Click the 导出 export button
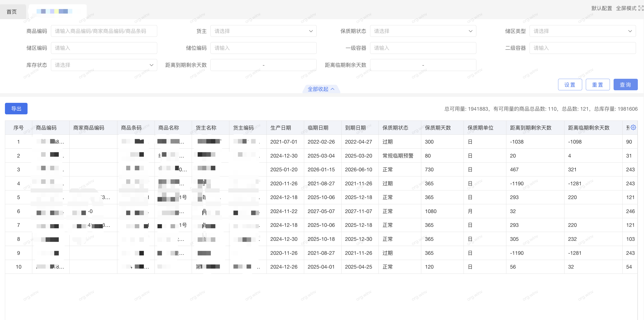Image resolution: width=644 pixels, height=320 pixels. pyautogui.click(x=16, y=108)
